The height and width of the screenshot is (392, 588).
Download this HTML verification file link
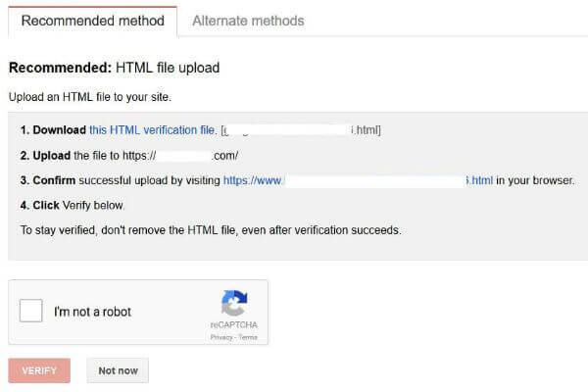pos(153,129)
